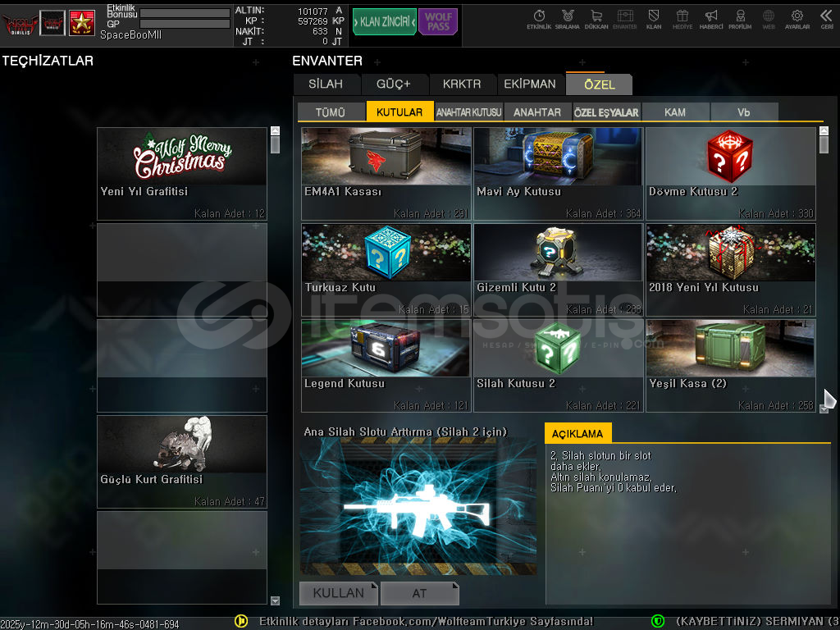Switch to the GÜÇ+ tab
The width and height of the screenshot is (840, 630).
point(394,84)
